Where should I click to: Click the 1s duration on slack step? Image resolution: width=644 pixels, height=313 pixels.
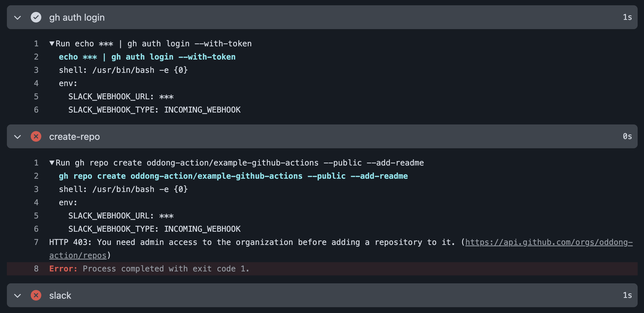point(627,295)
